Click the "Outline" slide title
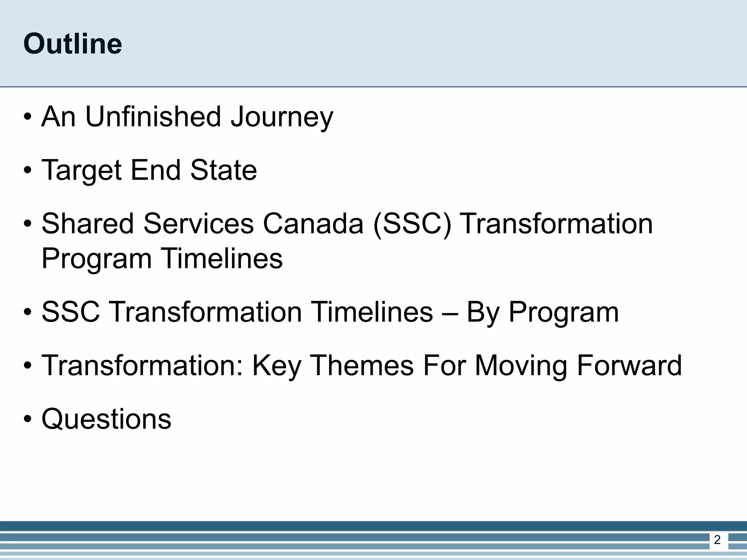Image resolution: width=747 pixels, height=560 pixels. click(x=73, y=44)
